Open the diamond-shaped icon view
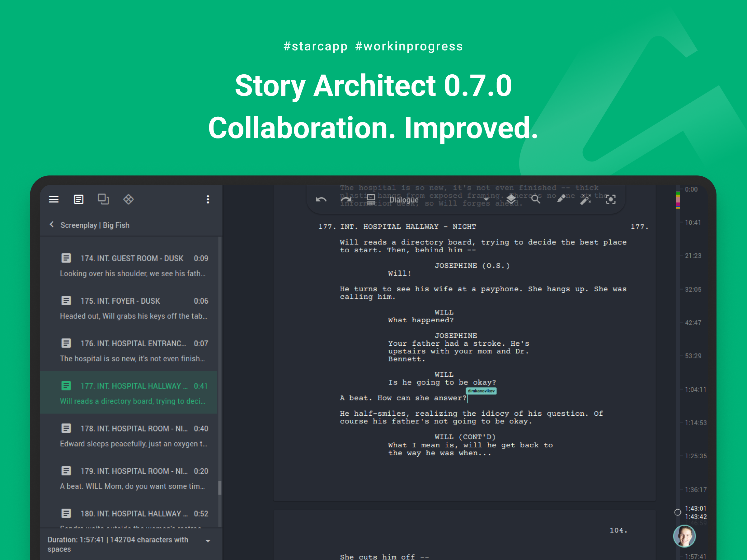747x560 pixels. (x=128, y=199)
